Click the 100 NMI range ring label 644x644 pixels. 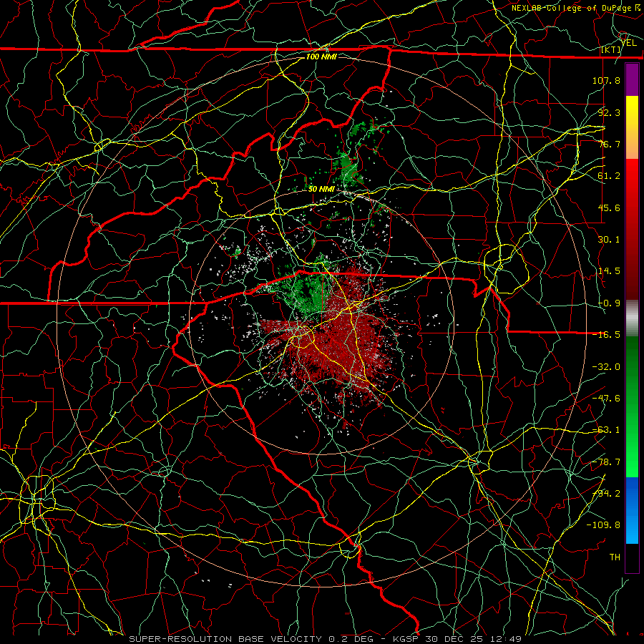tap(321, 57)
